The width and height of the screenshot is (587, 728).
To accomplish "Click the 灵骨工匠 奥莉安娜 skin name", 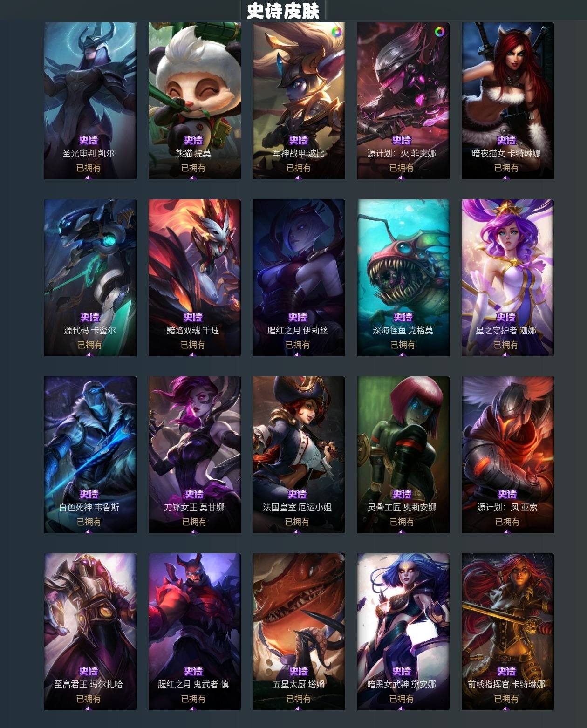I will coord(402,507).
